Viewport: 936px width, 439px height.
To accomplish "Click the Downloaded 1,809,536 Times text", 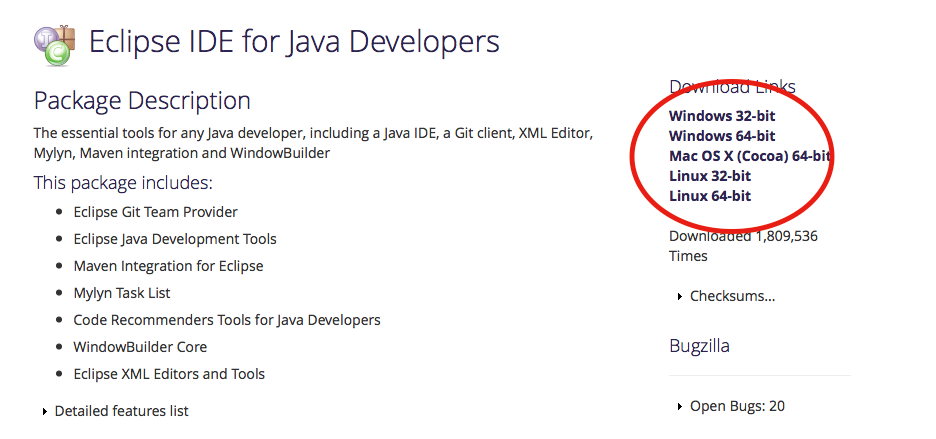I will [x=743, y=246].
